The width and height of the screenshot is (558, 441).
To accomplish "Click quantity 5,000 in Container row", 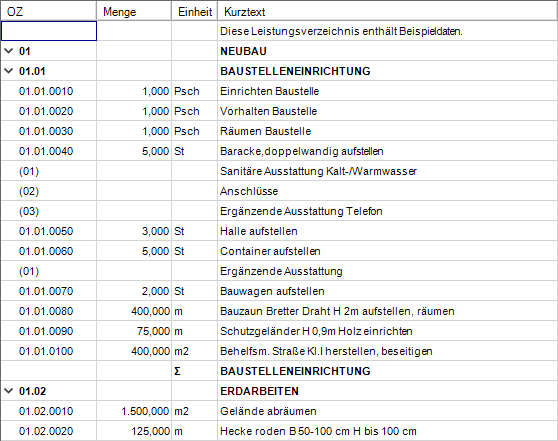I will point(156,251).
